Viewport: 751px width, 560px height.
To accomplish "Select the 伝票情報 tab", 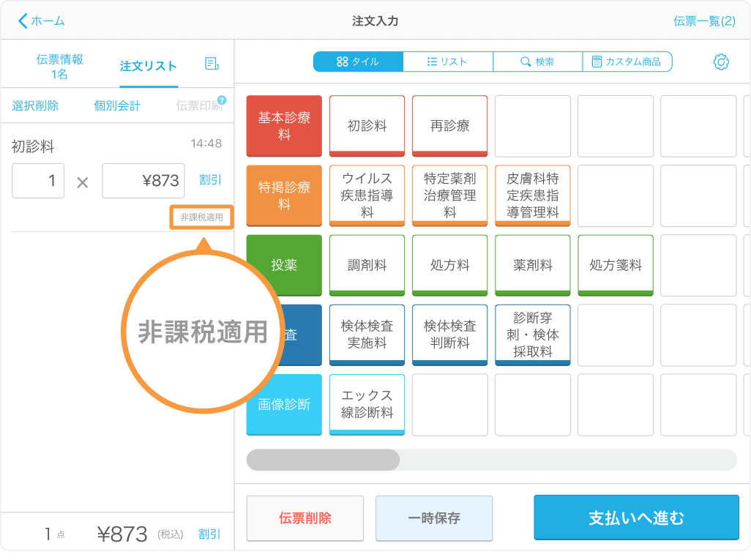I will 59,67.
